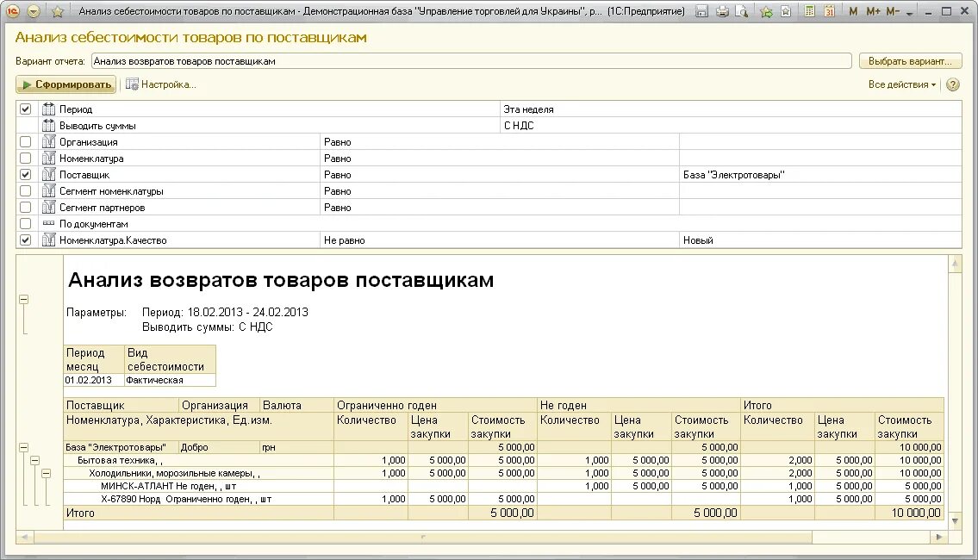Click the 1C logo icon in title bar

coord(13,11)
